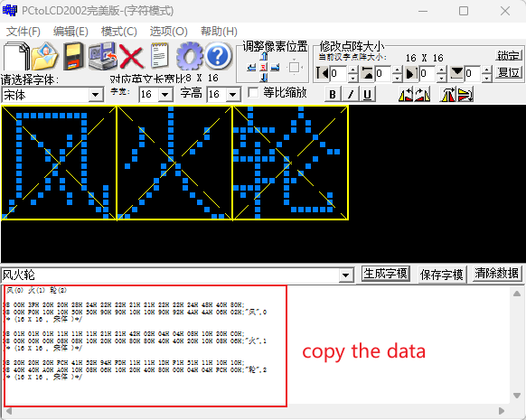Viewport: 526px width, 420px height.
Task: Click the 锁定 button
Action: (509, 55)
